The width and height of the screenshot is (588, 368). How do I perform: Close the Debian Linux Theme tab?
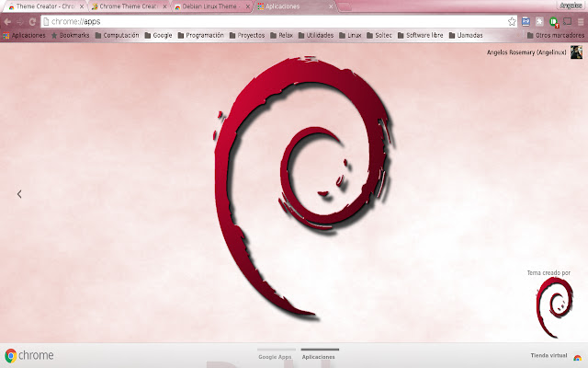[247, 6]
